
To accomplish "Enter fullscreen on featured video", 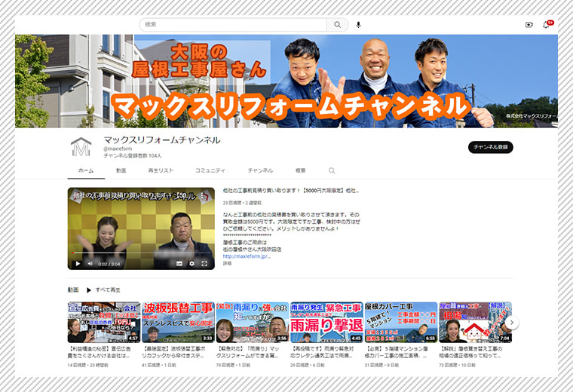I will pos(204,263).
